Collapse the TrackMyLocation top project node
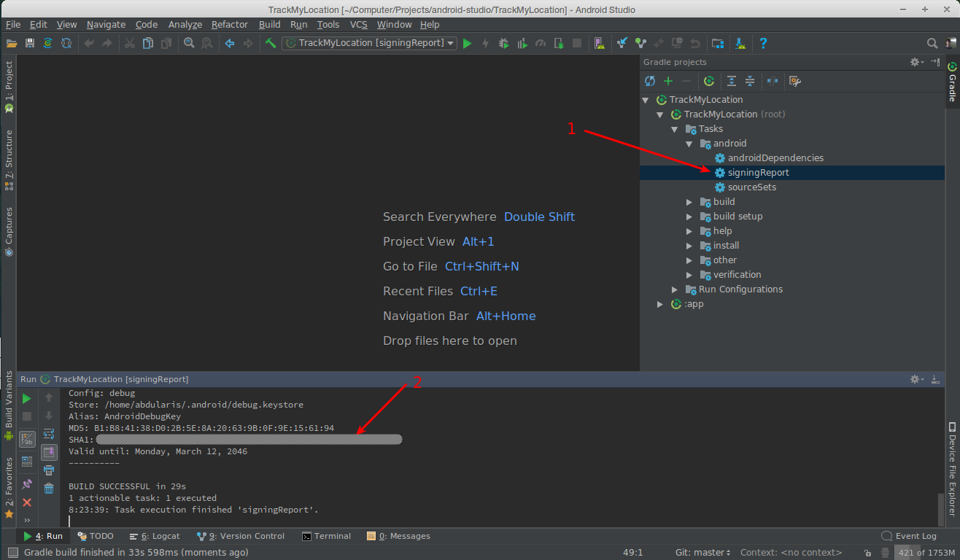The image size is (960, 560). (645, 100)
